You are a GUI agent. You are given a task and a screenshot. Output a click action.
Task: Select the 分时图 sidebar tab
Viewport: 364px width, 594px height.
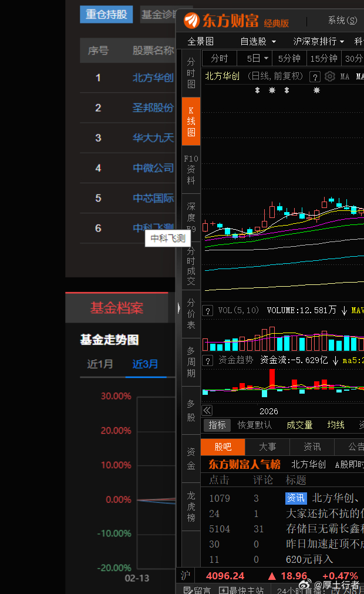[x=191, y=73]
